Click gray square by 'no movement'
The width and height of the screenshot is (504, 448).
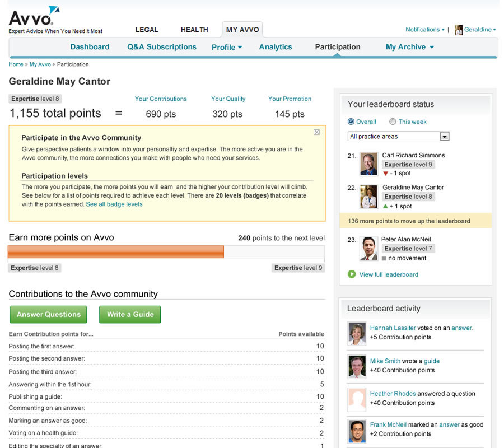point(384,258)
